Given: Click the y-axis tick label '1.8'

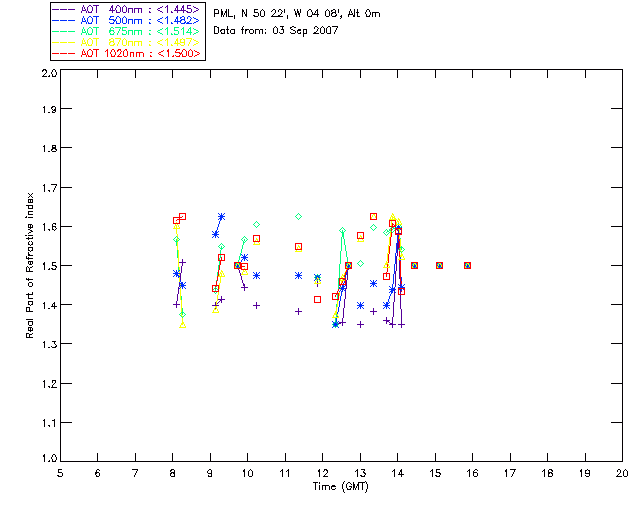Looking at the screenshot, I should 49,148.
